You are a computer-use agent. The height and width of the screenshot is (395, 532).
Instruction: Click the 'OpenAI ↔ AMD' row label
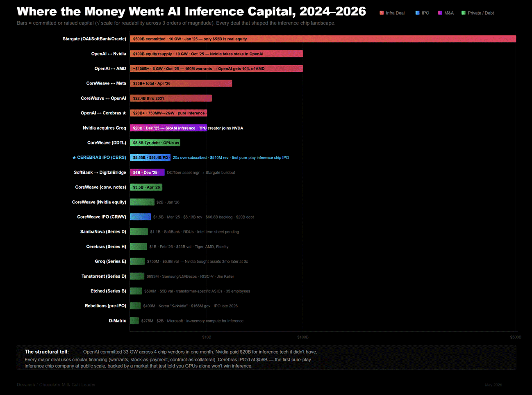coord(110,68)
